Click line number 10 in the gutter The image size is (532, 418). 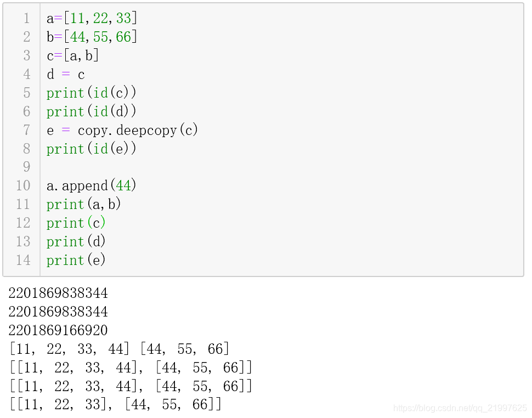pyautogui.click(x=23, y=185)
